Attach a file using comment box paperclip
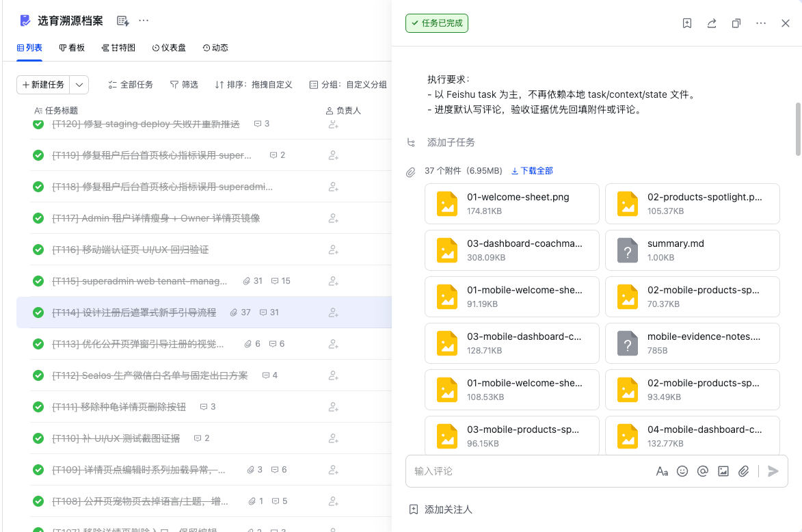Image resolution: width=802 pixels, height=532 pixels. 744,471
